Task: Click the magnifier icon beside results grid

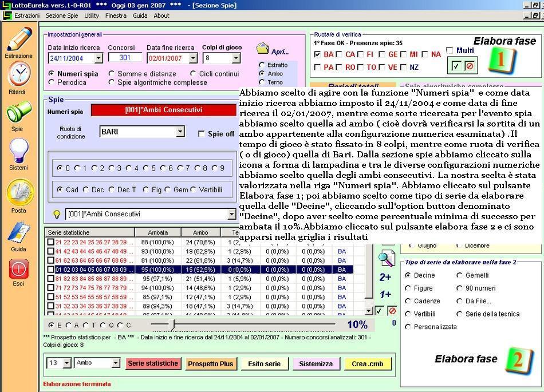Action: click(386, 258)
